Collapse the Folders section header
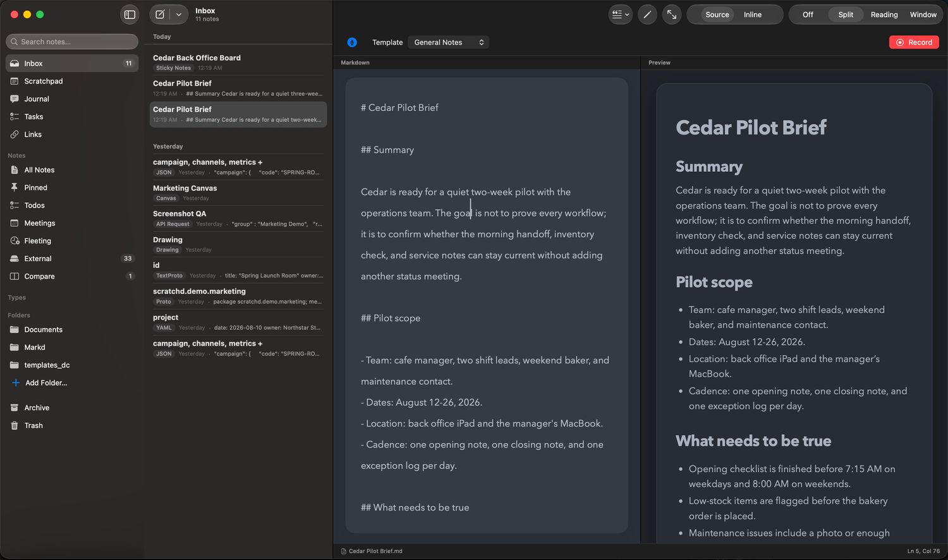This screenshot has height=560, width=948. pyautogui.click(x=19, y=315)
